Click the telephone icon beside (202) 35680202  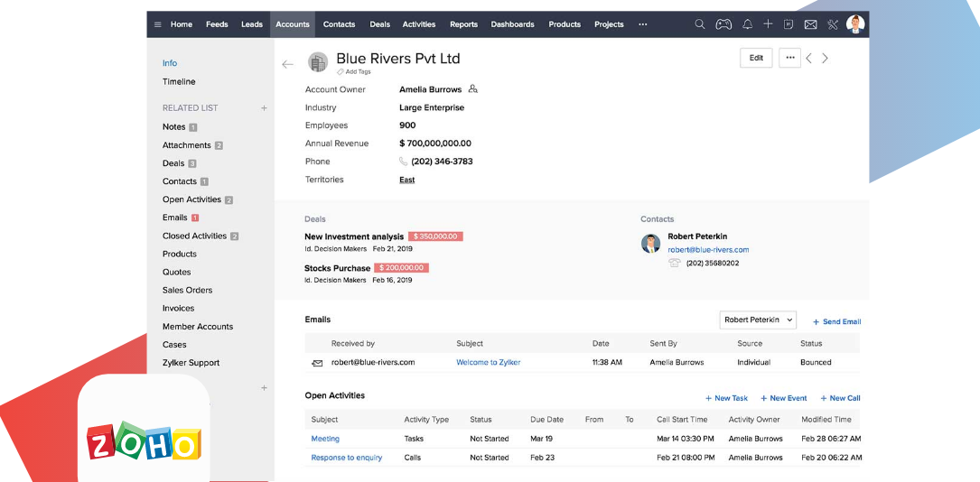click(675, 264)
